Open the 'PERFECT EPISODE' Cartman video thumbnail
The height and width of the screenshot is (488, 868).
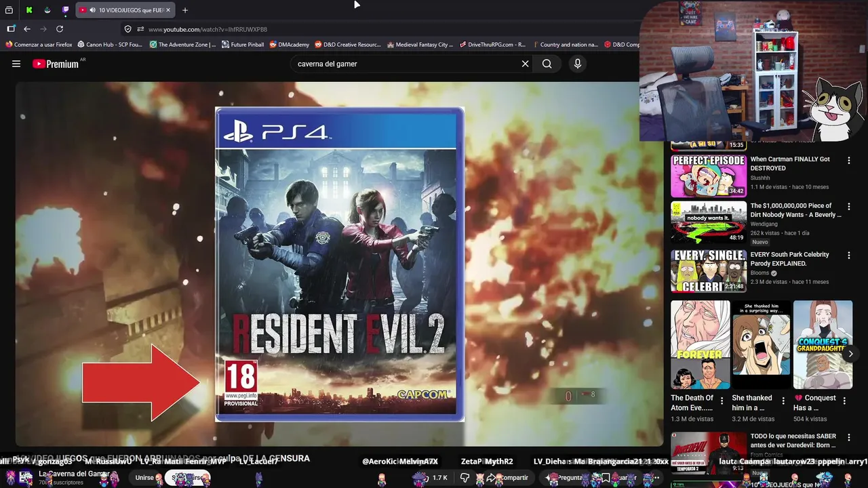tap(709, 176)
